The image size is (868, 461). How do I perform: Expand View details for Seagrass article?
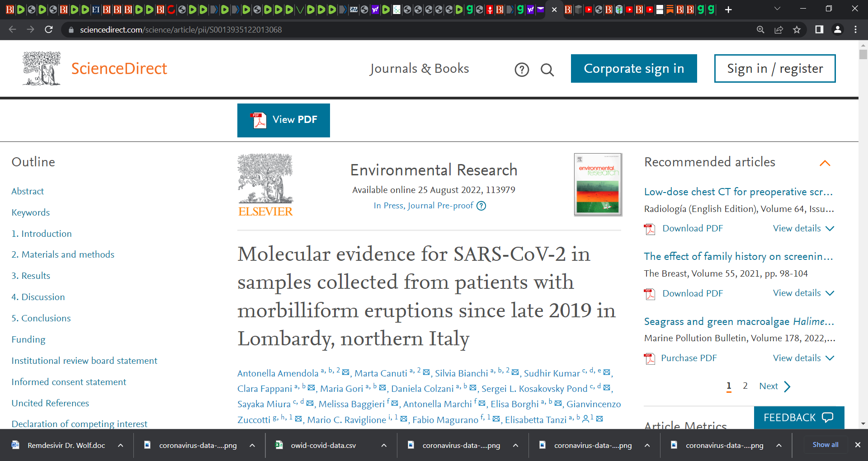(x=803, y=358)
